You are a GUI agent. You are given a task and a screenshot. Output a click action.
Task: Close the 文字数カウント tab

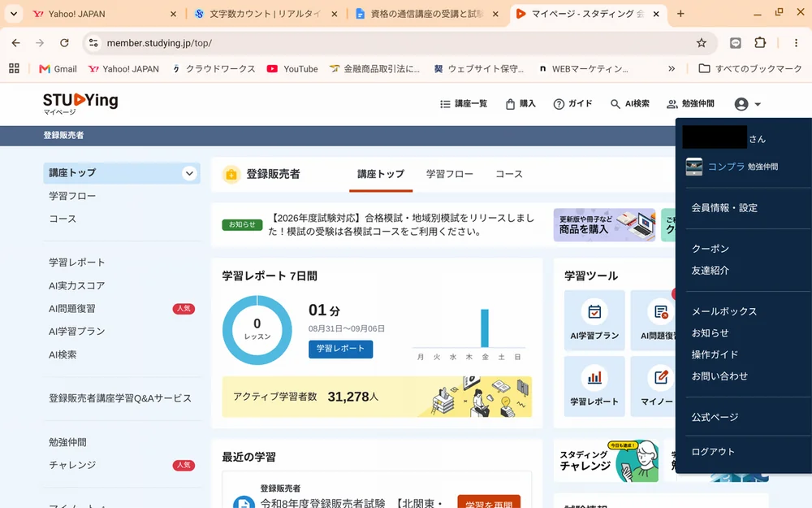click(x=335, y=14)
